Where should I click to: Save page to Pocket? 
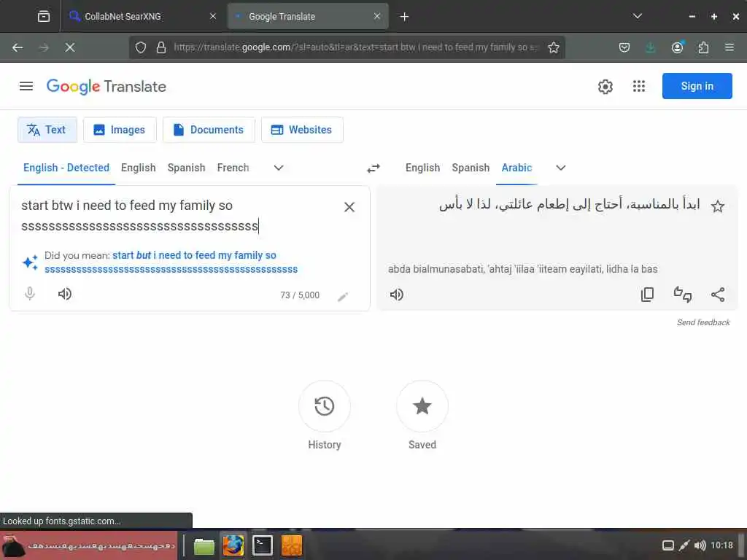[624, 47]
